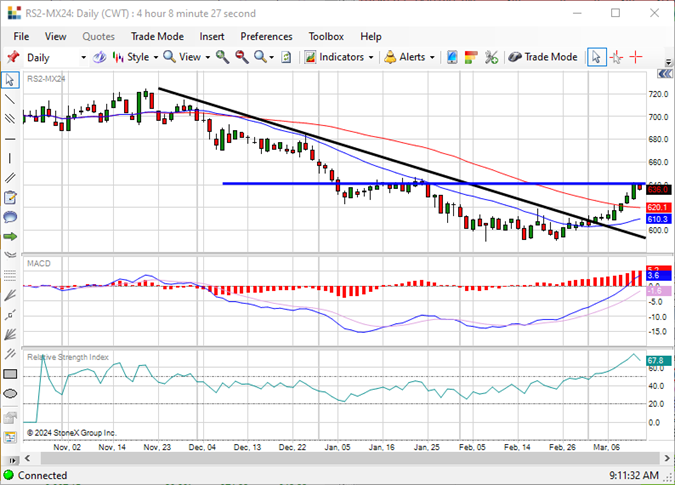Select the horizontal retracement lines tool
675x485 pixels.
[x=10, y=275]
